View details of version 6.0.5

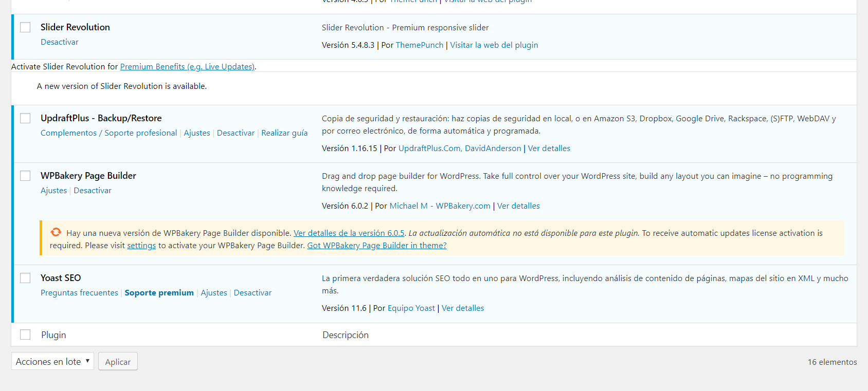[349, 233]
